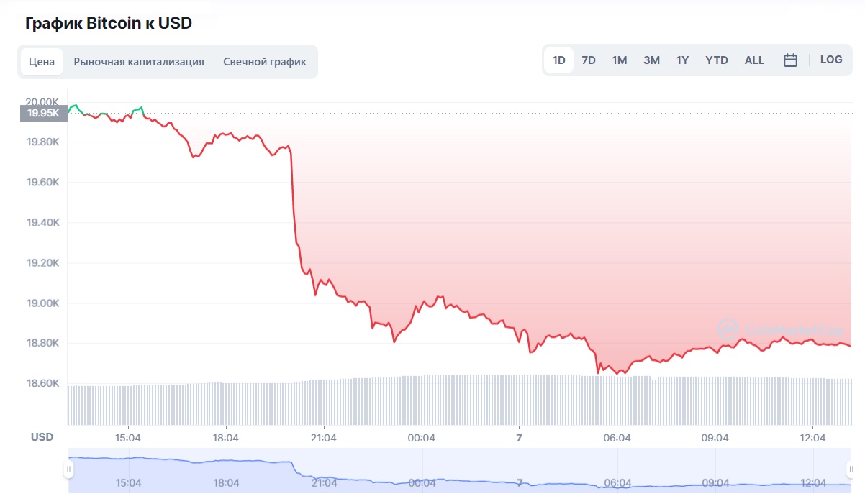Switch to Рыночная капитализация tab
Screen dimensions: 865x504
pyautogui.click(x=139, y=62)
